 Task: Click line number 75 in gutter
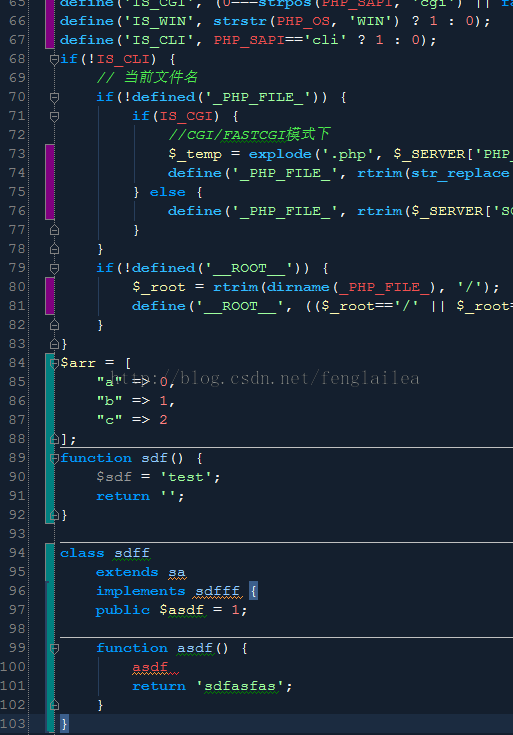click(17, 192)
